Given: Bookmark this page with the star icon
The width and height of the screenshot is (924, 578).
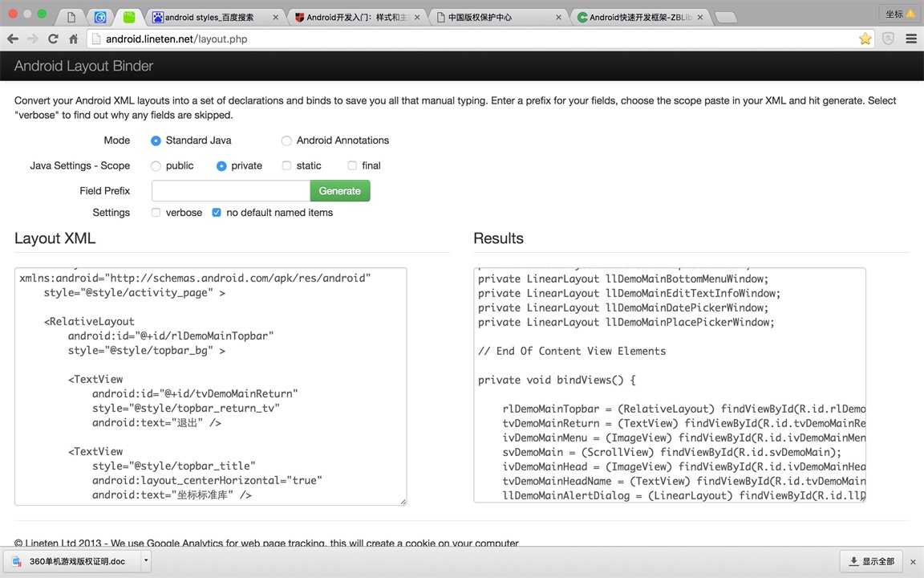Looking at the screenshot, I should (865, 39).
